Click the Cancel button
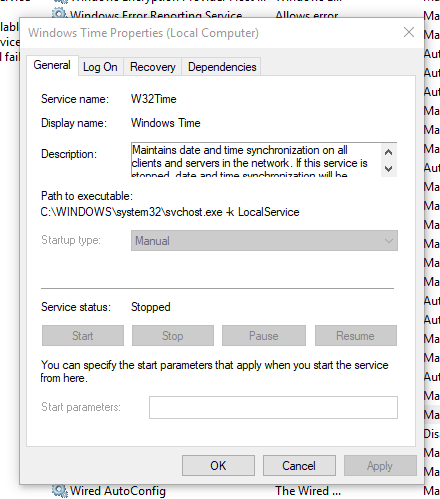The width and height of the screenshot is (440, 499). [299, 466]
